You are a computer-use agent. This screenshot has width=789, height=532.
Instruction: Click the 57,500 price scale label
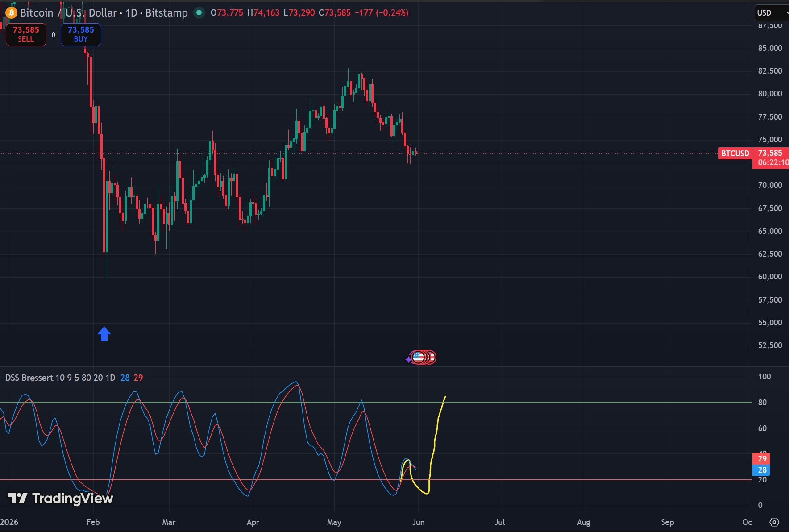pos(770,300)
